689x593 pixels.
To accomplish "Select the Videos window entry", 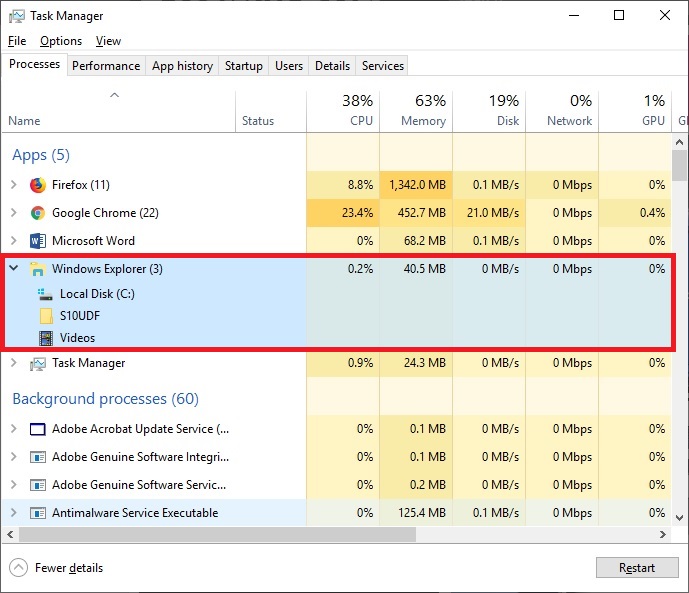I will [77, 338].
